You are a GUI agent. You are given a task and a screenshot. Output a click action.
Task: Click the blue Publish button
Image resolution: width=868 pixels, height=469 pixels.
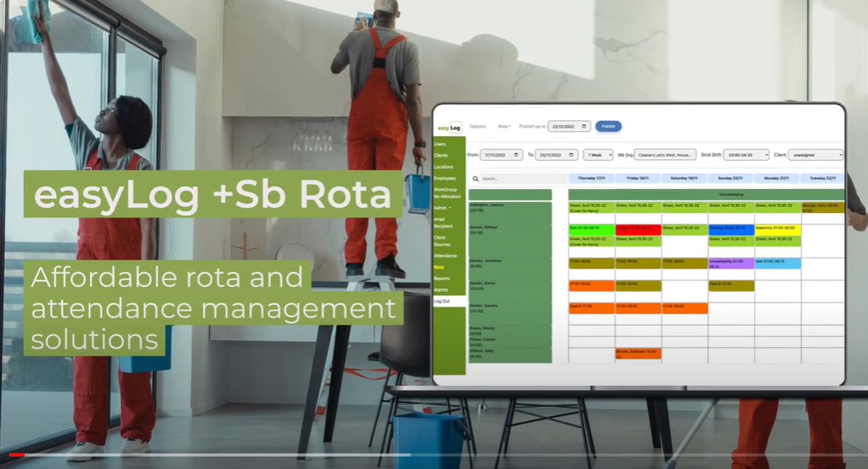click(x=609, y=127)
